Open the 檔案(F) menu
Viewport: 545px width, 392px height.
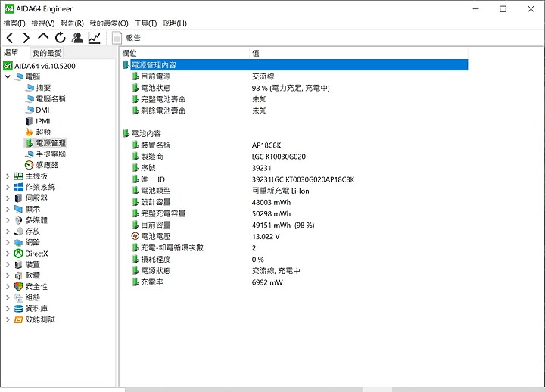(14, 23)
